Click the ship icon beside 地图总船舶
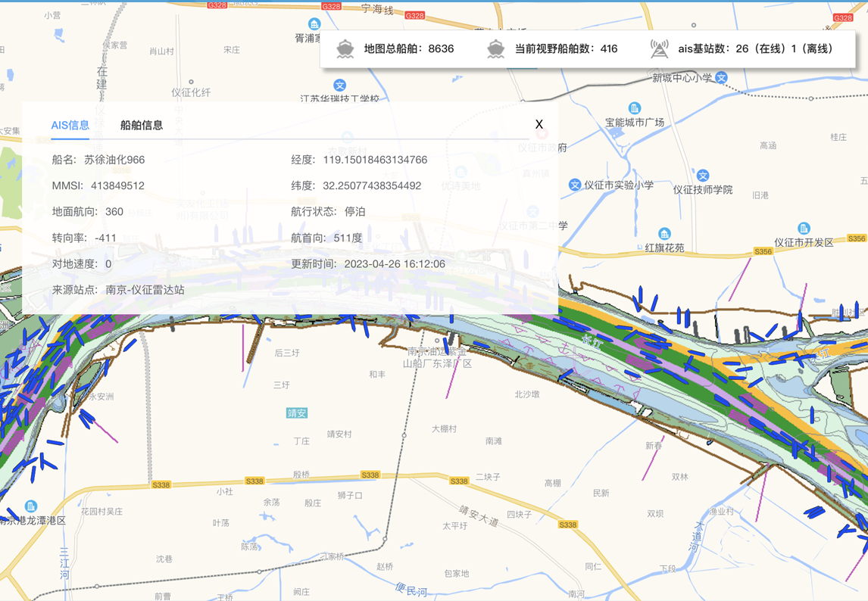868x601 pixels. point(345,48)
